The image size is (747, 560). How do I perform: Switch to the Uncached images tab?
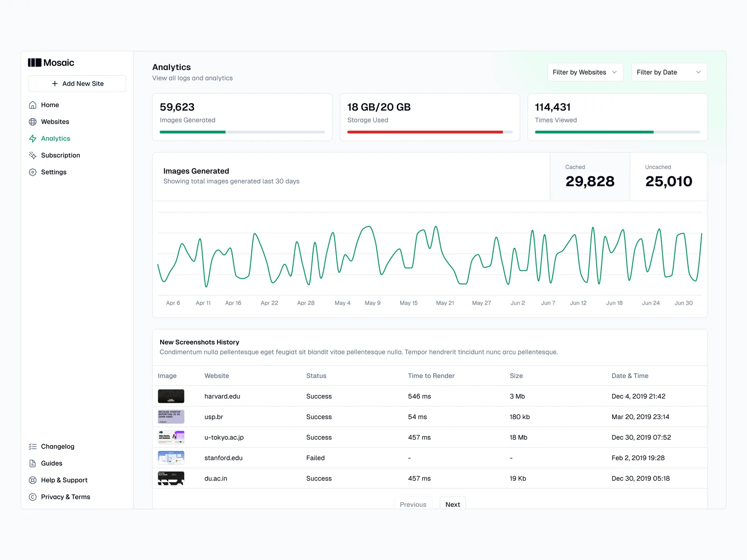[x=669, y=177]
